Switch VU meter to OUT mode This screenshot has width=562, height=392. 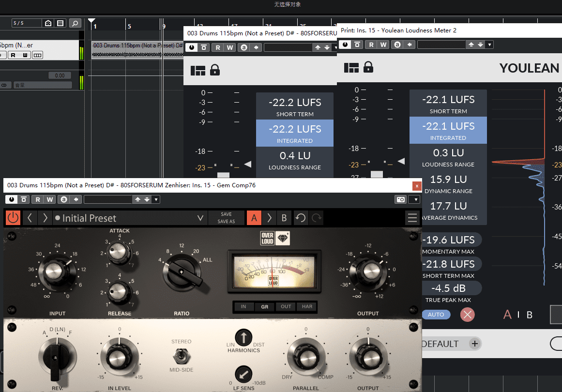286,307
